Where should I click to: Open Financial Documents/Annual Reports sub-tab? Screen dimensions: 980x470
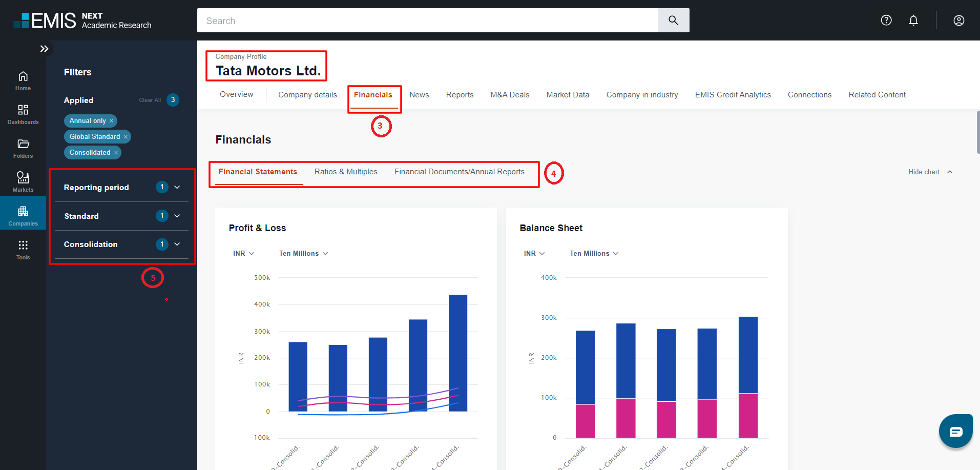point(460,172)
